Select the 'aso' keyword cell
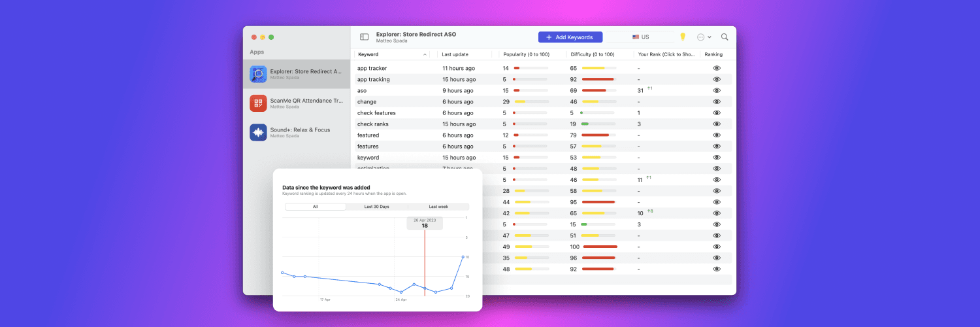The height and width of the screenshot is (327, 980). tap(361, 90)
